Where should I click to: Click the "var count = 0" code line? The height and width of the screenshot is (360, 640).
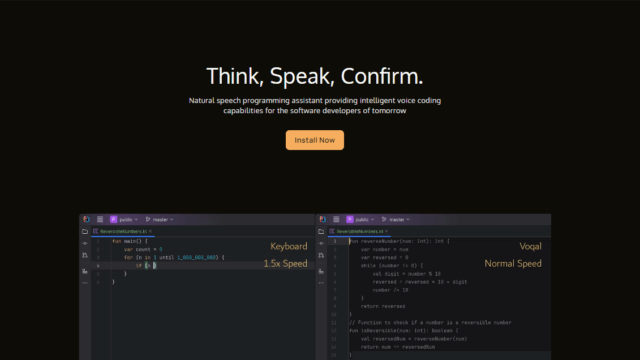coord(143,249)
